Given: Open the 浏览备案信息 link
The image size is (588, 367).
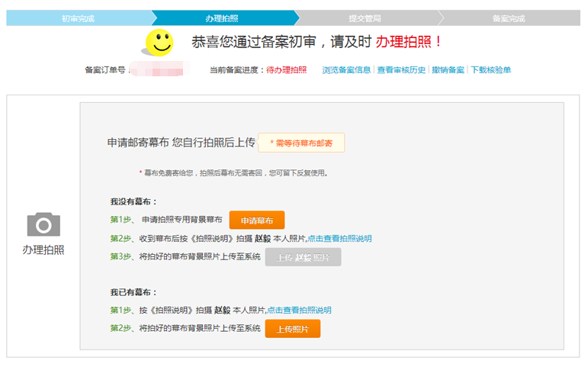Looking at the screenshot, I should (x=346, y=70).
